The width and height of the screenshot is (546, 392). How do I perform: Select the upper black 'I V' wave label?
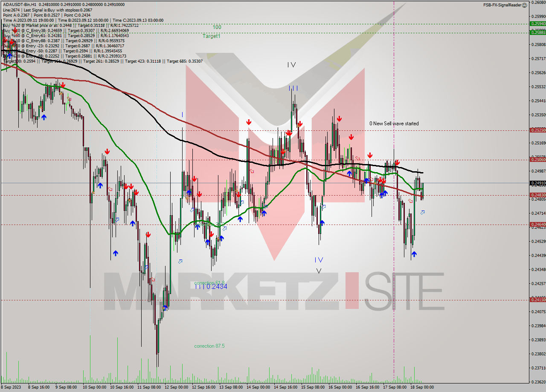[291, 65]
